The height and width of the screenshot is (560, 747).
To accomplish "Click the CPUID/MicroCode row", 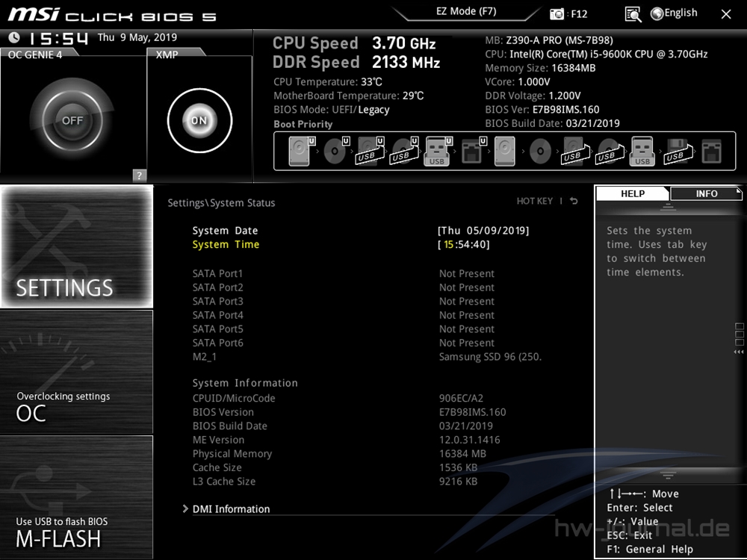I will pyautogui.click(x=338, y=398).
